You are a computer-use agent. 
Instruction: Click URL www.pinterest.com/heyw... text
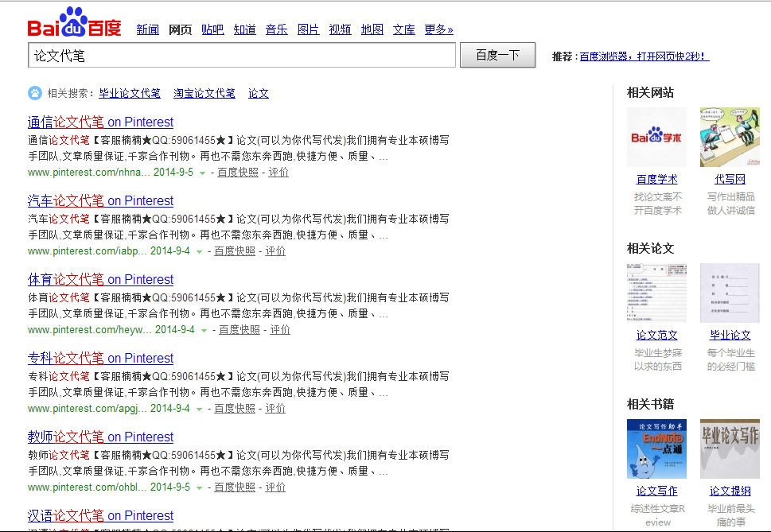click(x=89, y=329)
